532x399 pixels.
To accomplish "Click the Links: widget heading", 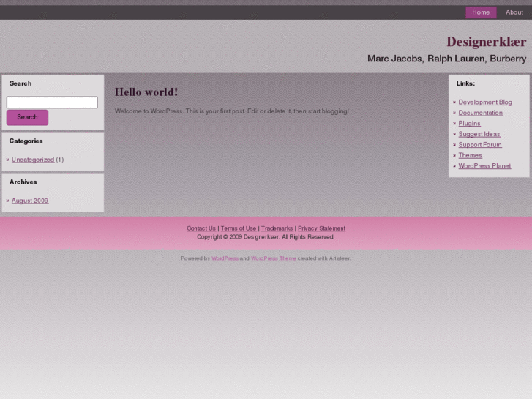I will click(x=465, y=83).
